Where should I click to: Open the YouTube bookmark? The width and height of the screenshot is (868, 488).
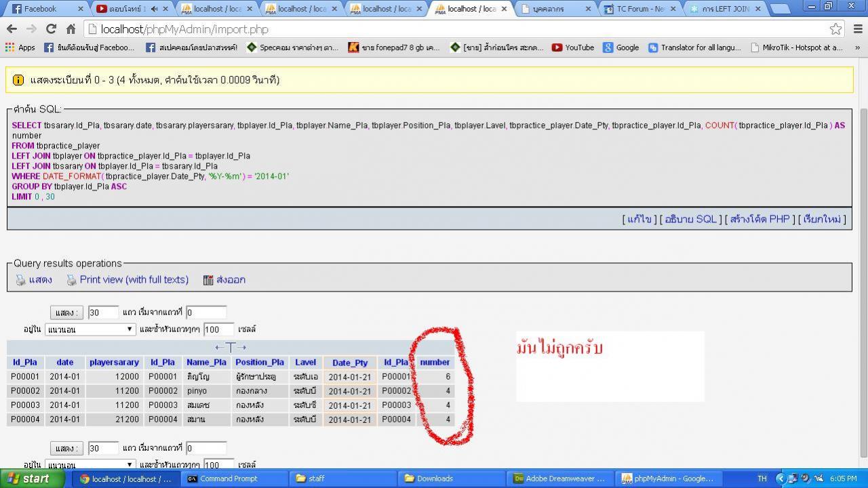click(x=573, y=47)
